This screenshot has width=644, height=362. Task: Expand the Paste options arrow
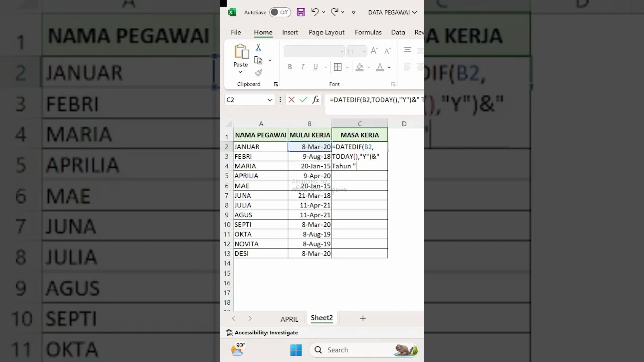pos(240,72)
